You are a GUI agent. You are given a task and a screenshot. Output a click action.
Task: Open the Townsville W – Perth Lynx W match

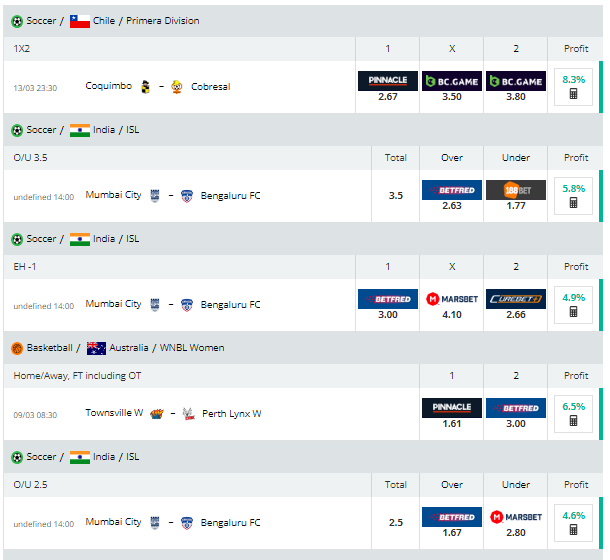pos(171,413)
